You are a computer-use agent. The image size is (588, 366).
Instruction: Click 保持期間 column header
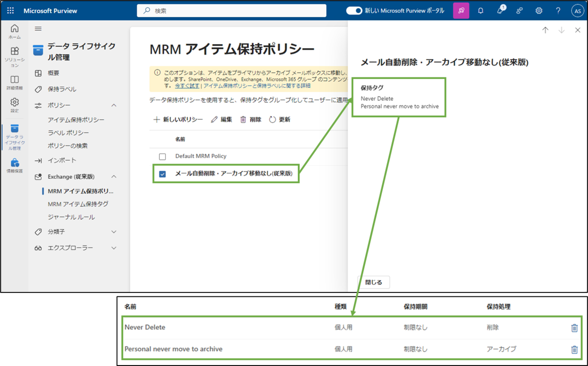[416, 306]
